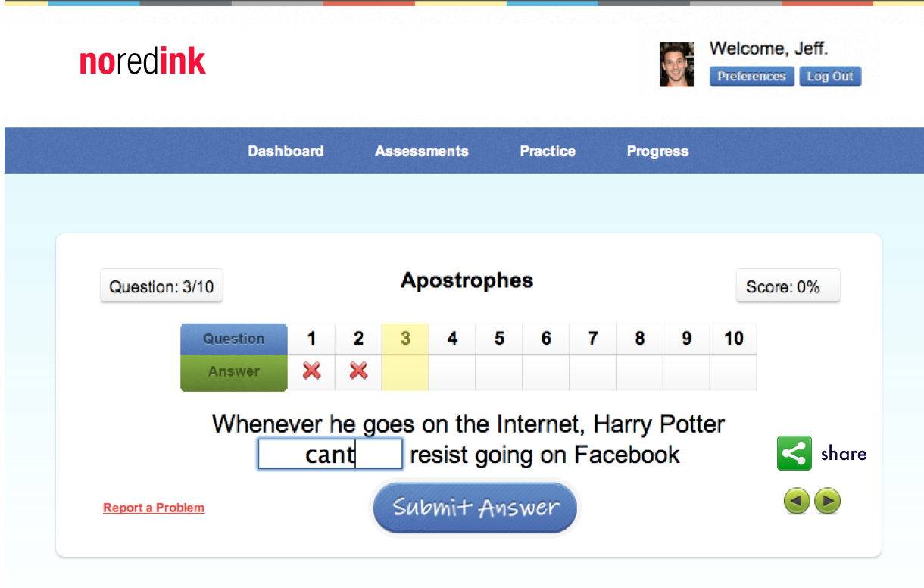This screenshot has width=924, height=588.
Task: Select question number 8 in the table
Action: pyautogui.click(x=640, y=339)
